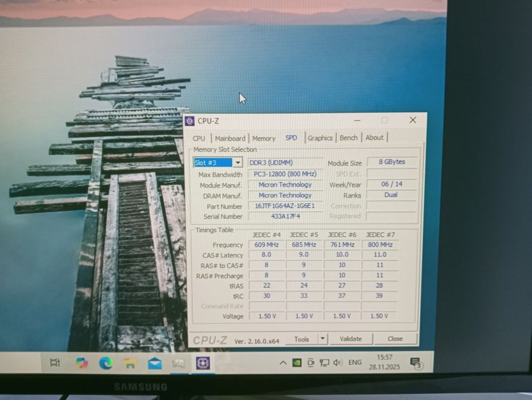This screenshot has height=400, width=532.
Task: Click the Module Manuf. Micron Technology value
Action: coord(285,184)
